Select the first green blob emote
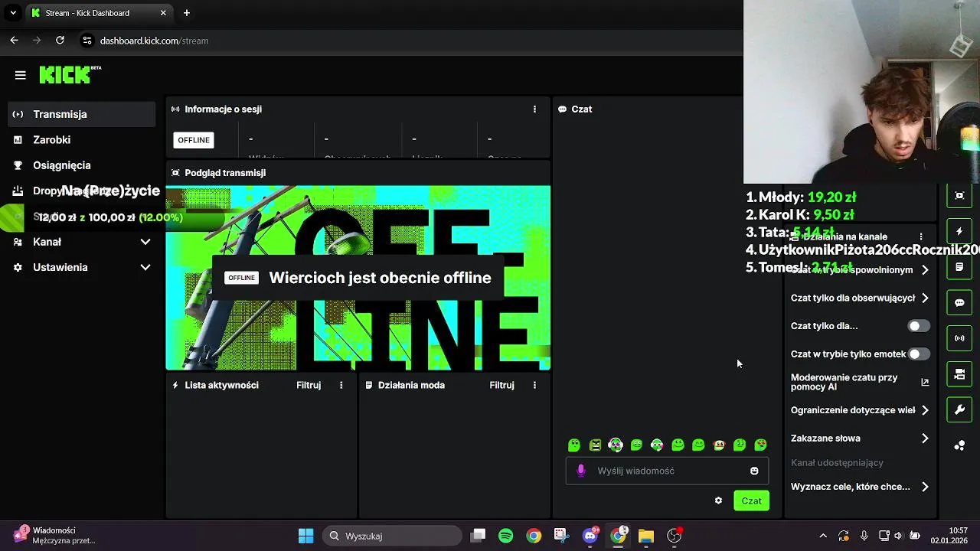 pos(574,445)
